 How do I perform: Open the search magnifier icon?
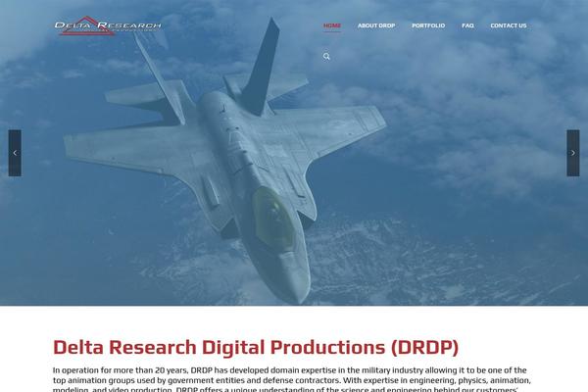(326, 56)
